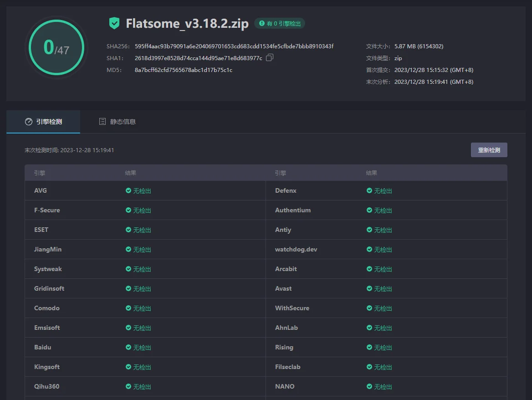Click the Antiy engine name
Viewport: 532px width, 400px height.
283,230
